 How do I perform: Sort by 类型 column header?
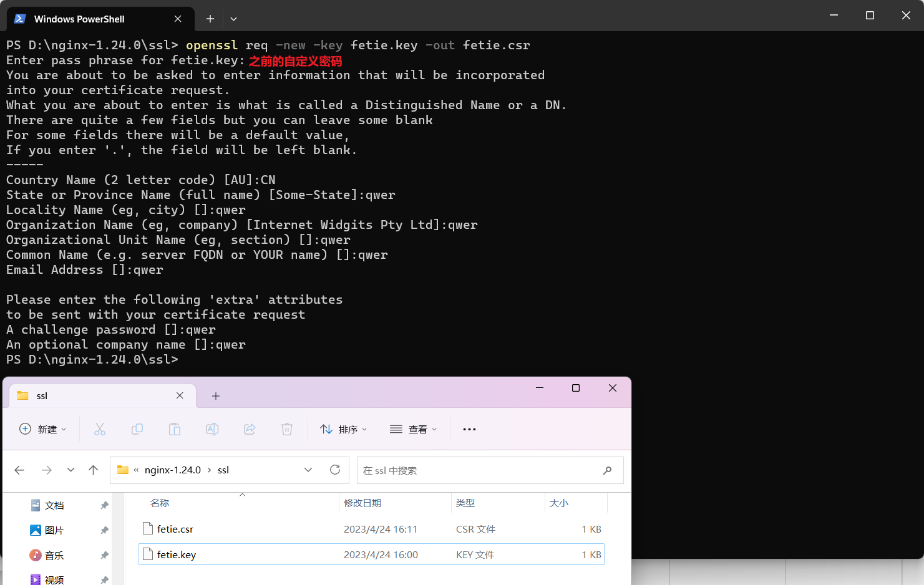(465, 503)
